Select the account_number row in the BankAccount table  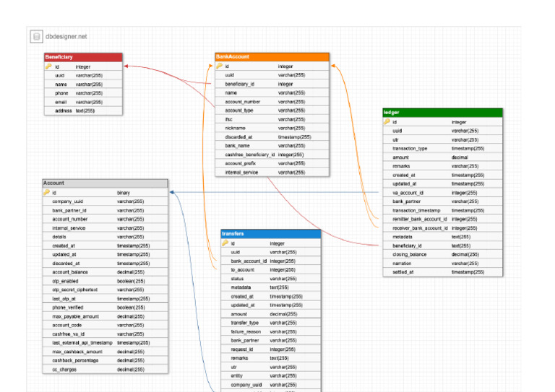[x=272, y=102]
